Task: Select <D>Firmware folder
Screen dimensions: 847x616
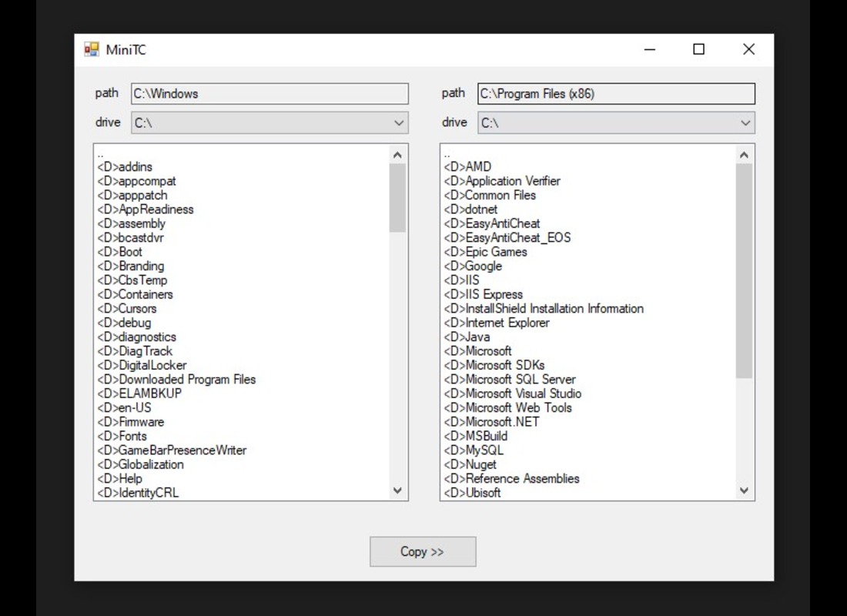Action: point(131,421)
